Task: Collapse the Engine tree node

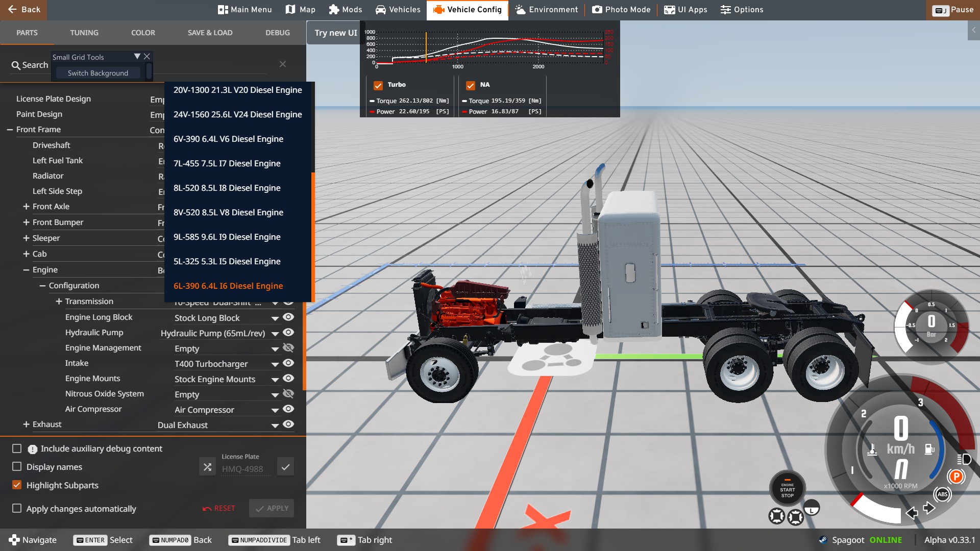Action: pyautogui.click(x=26, y=270)
